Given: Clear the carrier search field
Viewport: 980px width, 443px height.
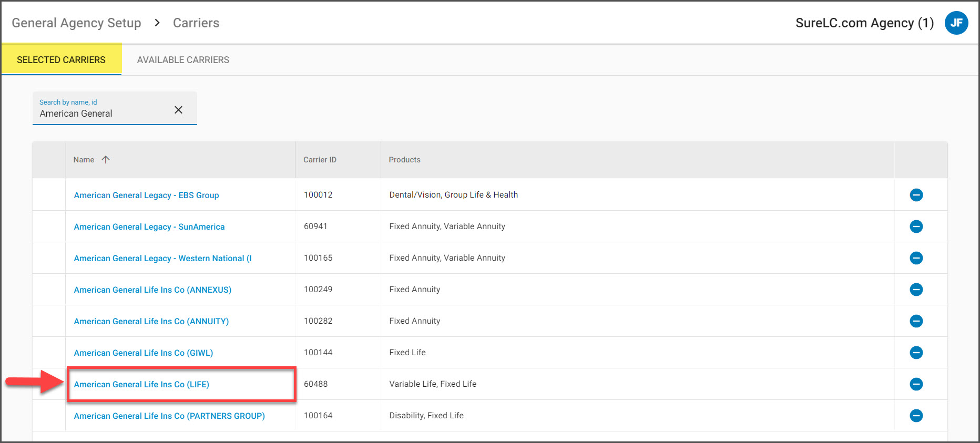Looking at the screenshot, I should (178, 109).
